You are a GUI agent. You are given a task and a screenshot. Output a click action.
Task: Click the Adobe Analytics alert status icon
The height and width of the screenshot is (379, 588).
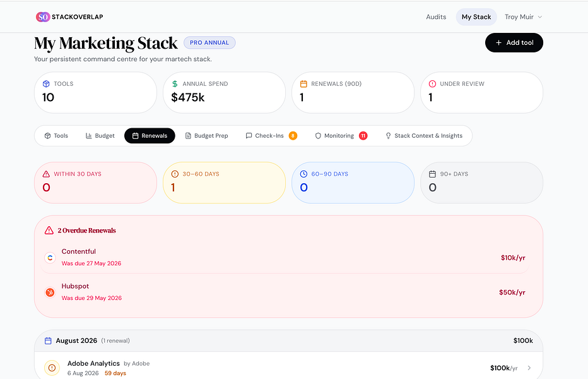pyautogui.click(x=52, y=368)
